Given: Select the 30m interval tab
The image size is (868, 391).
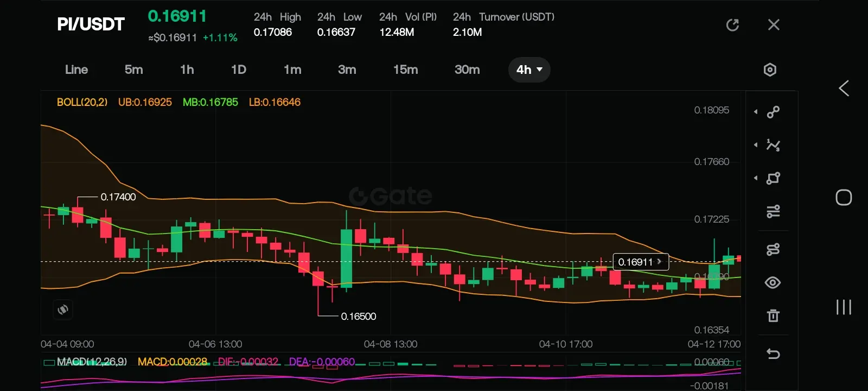Looking at the screenshot, I should pyautogui.click(x=467, y=70).
